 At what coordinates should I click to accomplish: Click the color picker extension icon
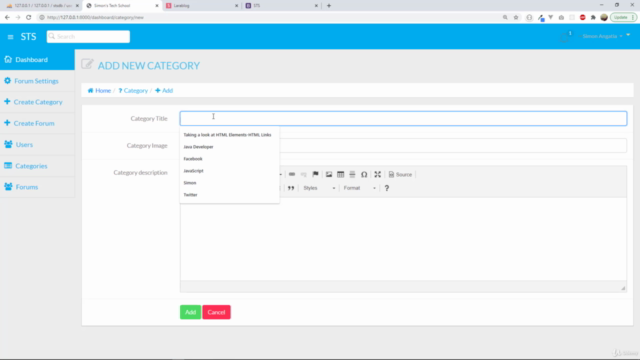(541, 17)
